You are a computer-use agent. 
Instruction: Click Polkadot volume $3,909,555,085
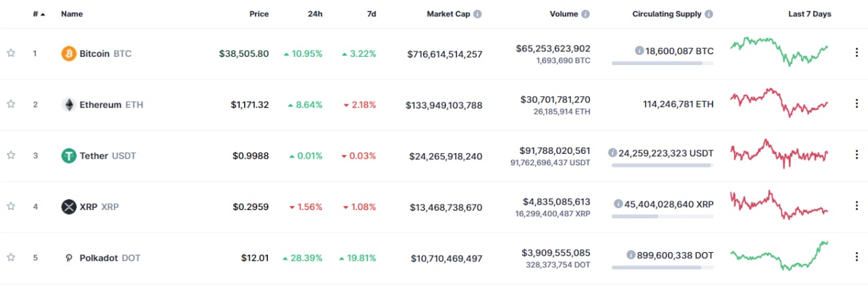point(556,252)
